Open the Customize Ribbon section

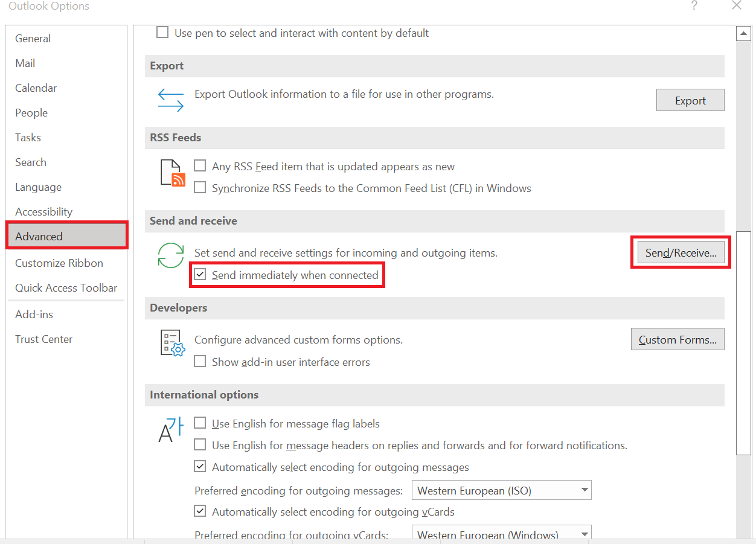click(59, 263)
